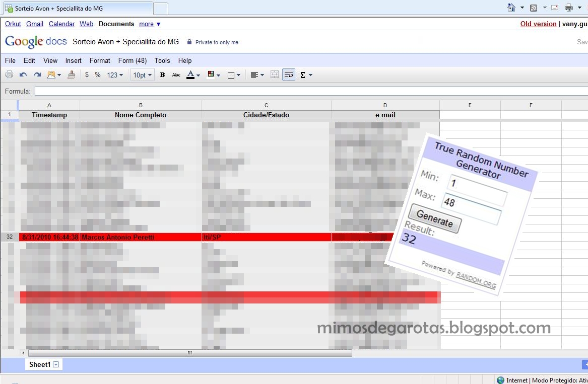Open the Form (48) menu
The height and width of the screenshot is (384, 588).
tap(133, 61)
